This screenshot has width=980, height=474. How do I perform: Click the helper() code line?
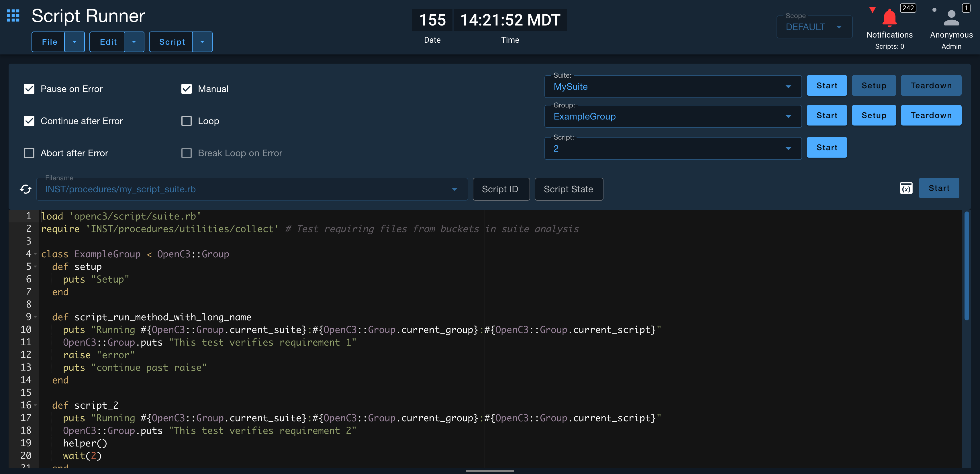85,443
